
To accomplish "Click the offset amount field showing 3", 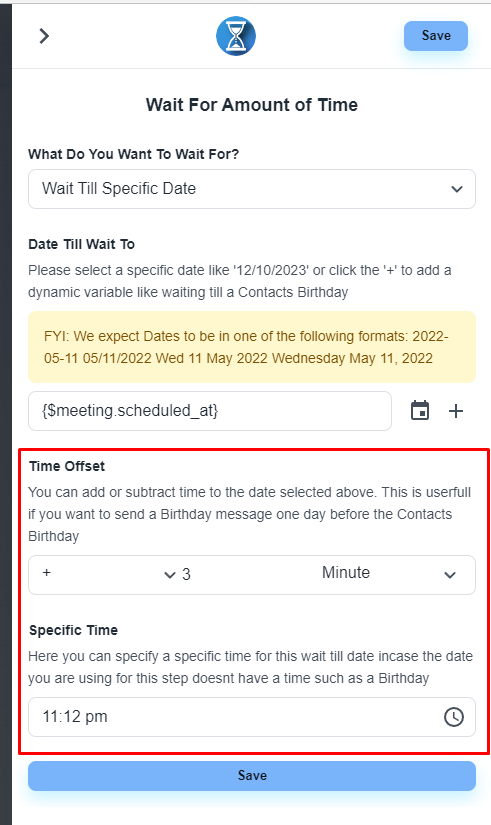I will (x=247, y=574).
